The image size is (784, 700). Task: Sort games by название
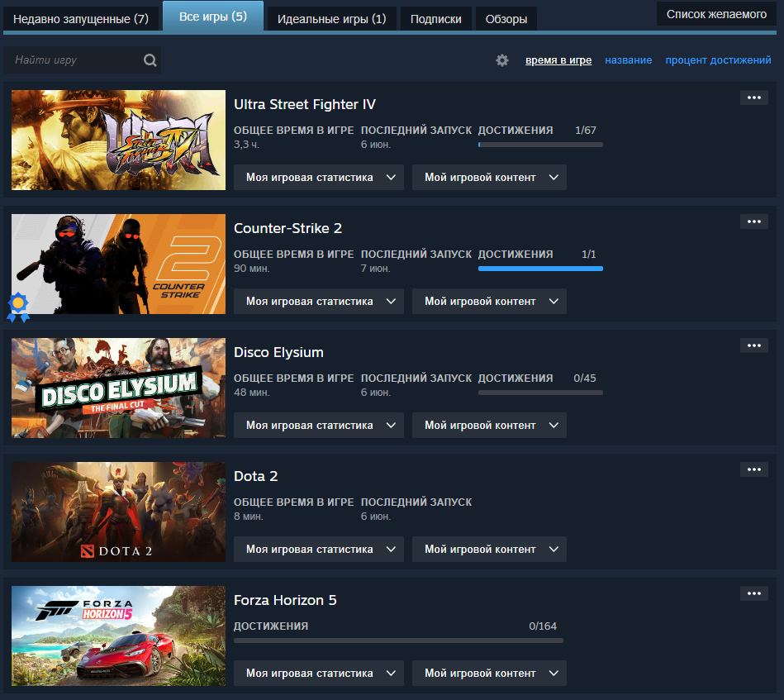(629, 60)
